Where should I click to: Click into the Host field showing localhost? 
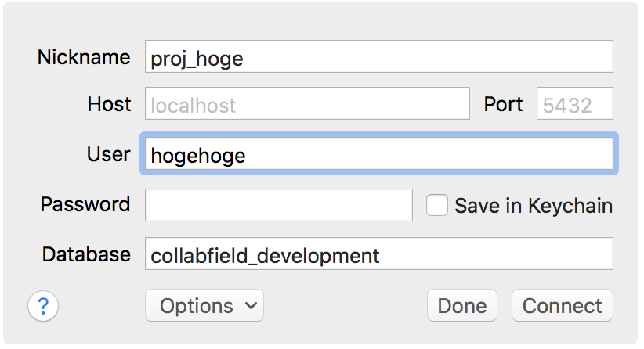click(x=306, y=104)
